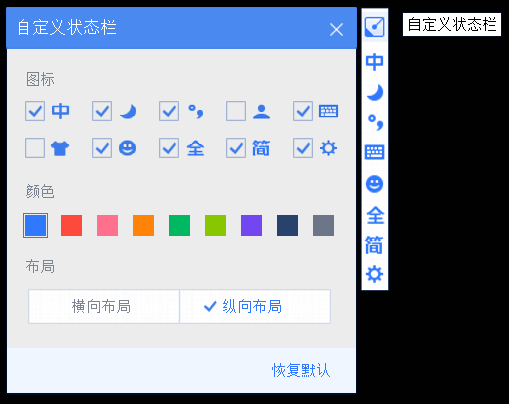Click the moon icon in the dialog's icon grid
This screenshot has height=404, width=509.
128,111
